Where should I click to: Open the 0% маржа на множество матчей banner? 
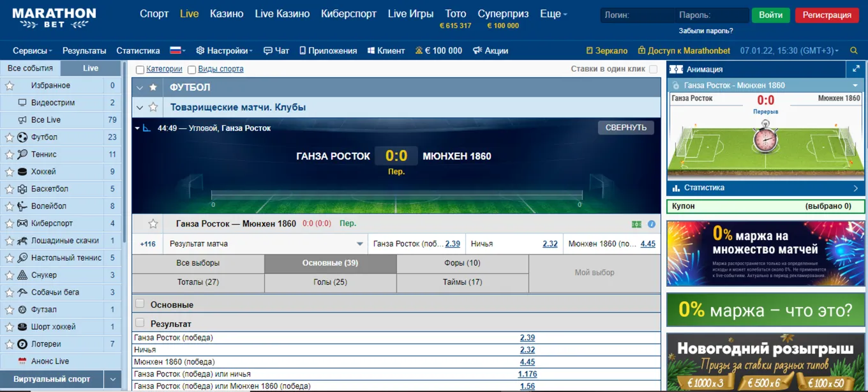coord(766,254)
